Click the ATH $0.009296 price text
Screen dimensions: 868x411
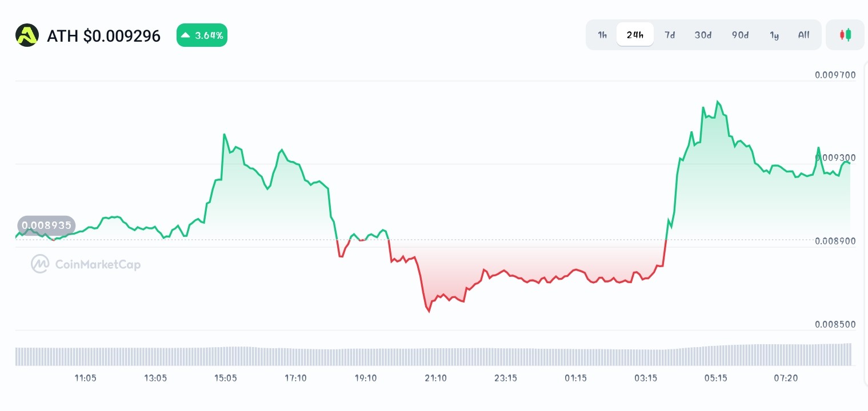point(103,35)
